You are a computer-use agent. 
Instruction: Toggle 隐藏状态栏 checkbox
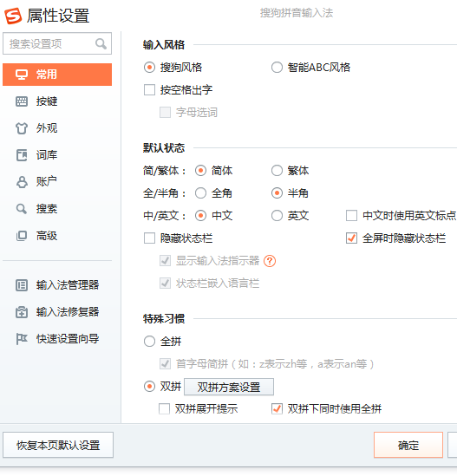(149, 238)
